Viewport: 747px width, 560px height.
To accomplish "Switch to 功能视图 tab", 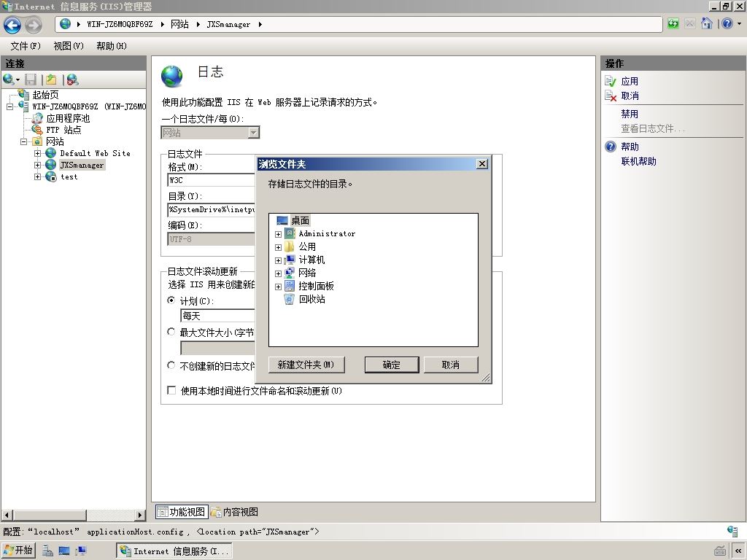I will tap(182, 512).
